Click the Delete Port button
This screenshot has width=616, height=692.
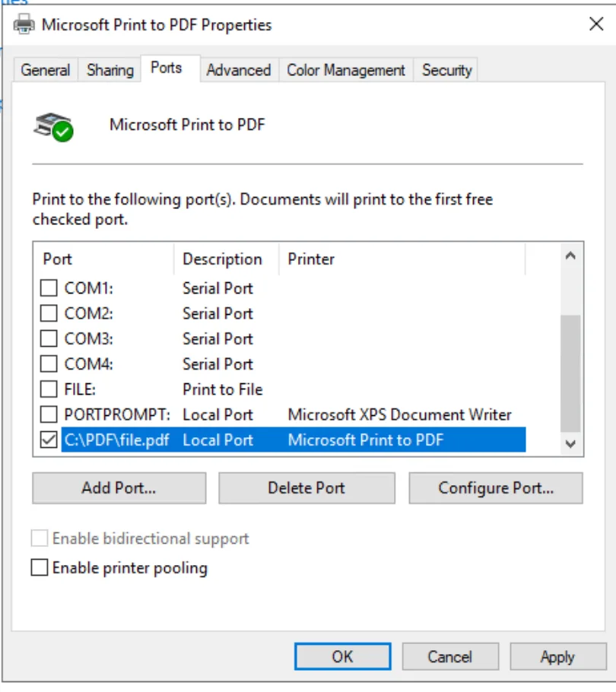[x=306, y=487]
